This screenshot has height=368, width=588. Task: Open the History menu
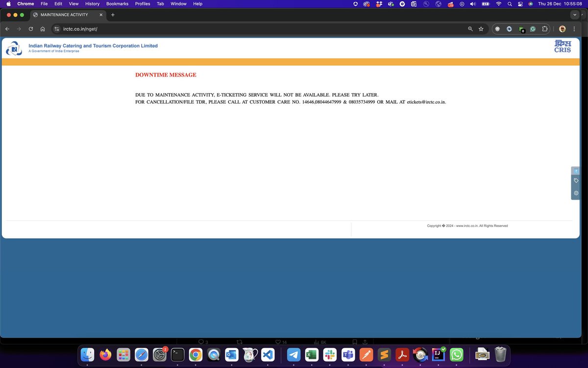(x=92, y=3)
